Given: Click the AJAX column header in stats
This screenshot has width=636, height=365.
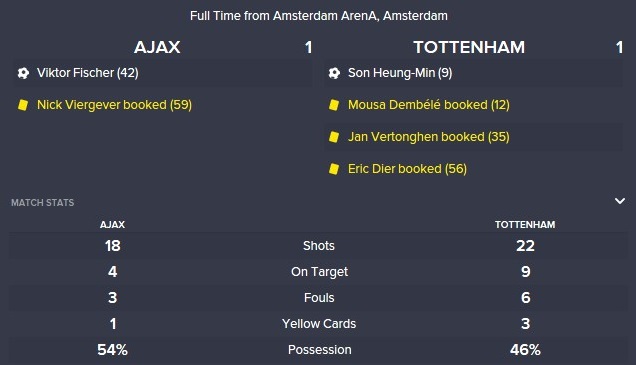Looking at the screenshot, I should (x=112, y=225).
